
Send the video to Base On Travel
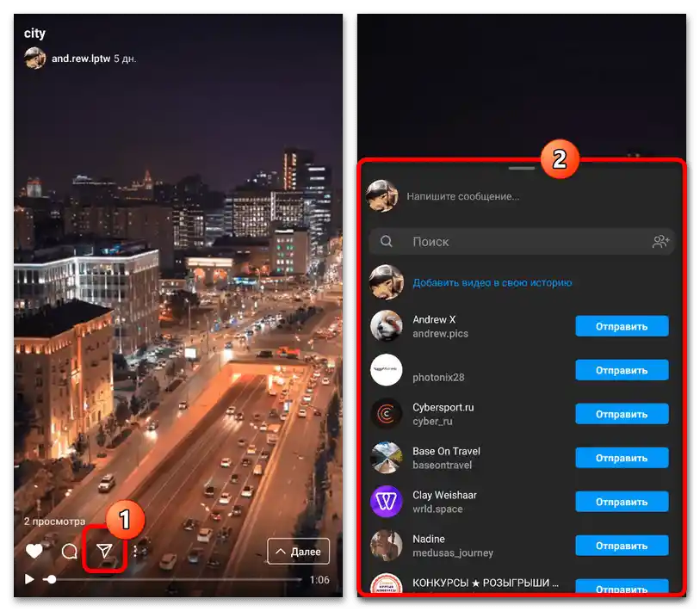click(622, 458)
